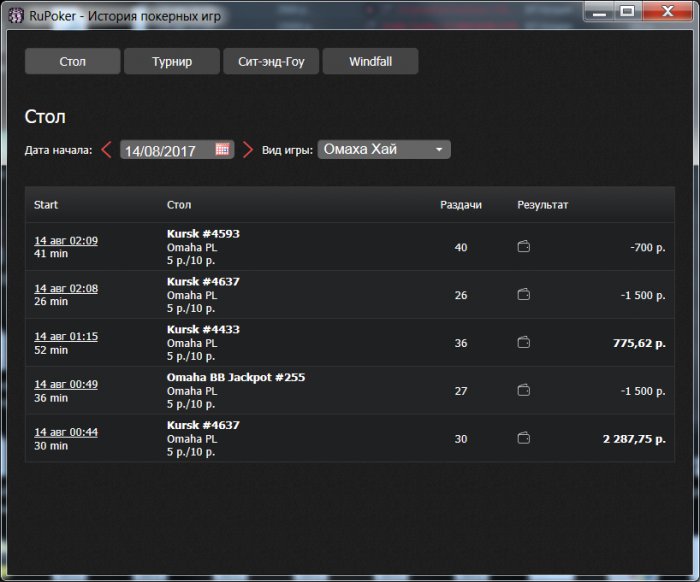Click wallet icon in the 30 min session row

(x=524, y=438)
